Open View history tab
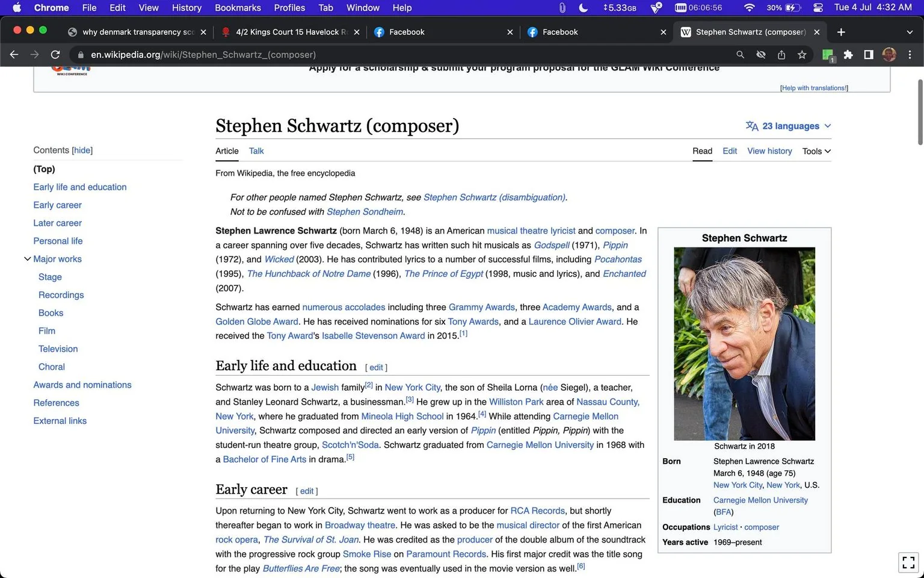 pos(769,151)
